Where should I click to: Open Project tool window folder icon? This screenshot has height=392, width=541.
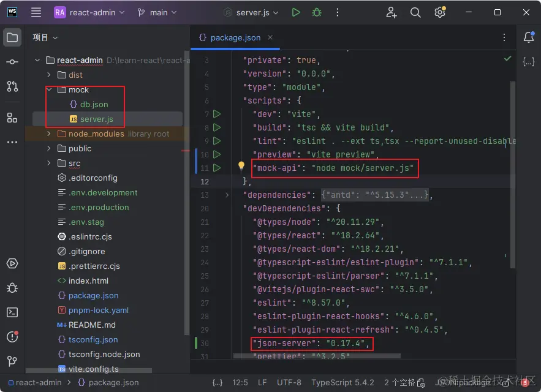click(x=12, y=37)
